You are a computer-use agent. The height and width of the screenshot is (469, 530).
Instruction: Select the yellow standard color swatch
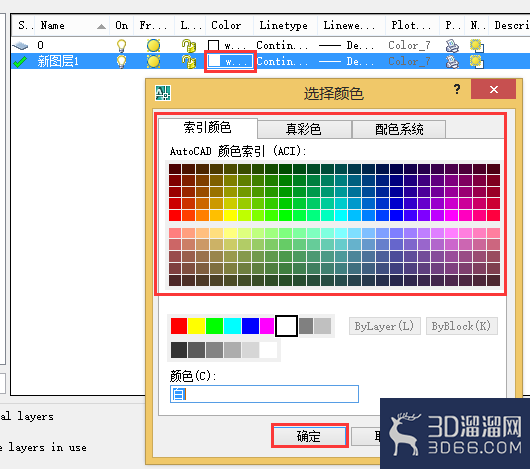196,326
